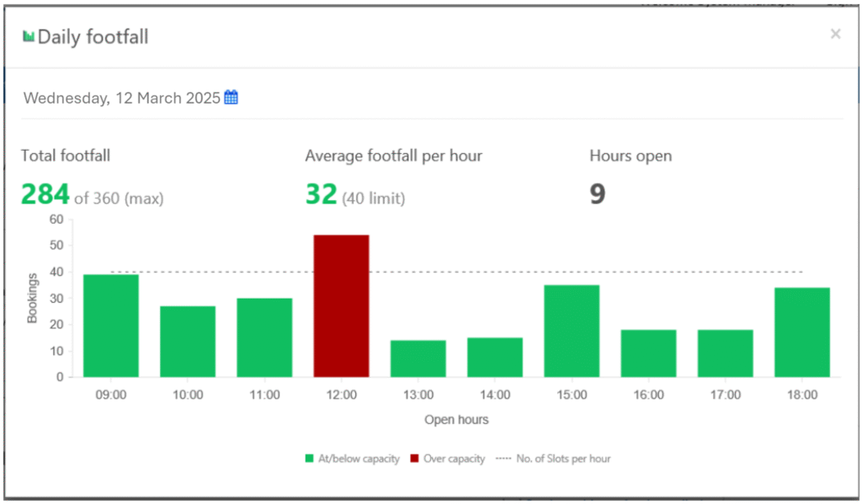The image size is (862, 504).
Task: Click the 18:00 x-axis label
Action: pyautogui.click(x=802, y=395)
